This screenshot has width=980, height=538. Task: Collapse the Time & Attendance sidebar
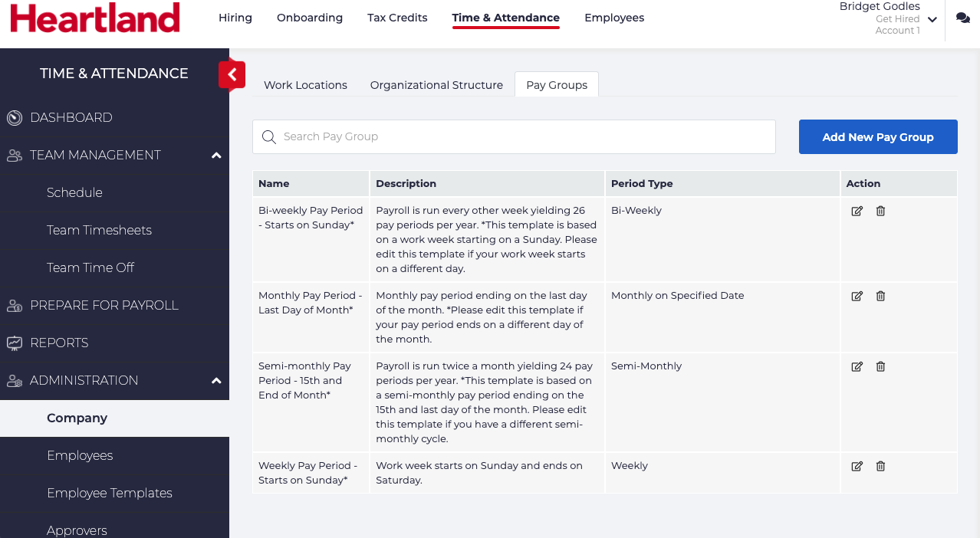tap(232, 75)
